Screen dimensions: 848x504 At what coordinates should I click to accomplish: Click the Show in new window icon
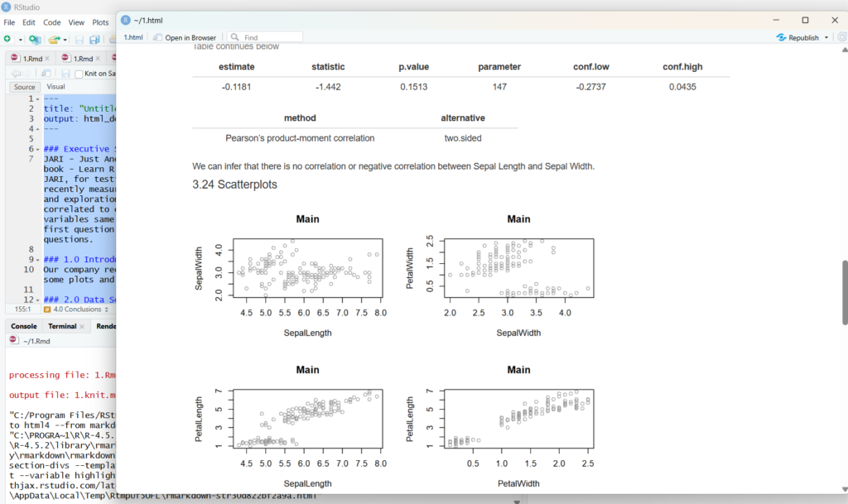point(48,74)
